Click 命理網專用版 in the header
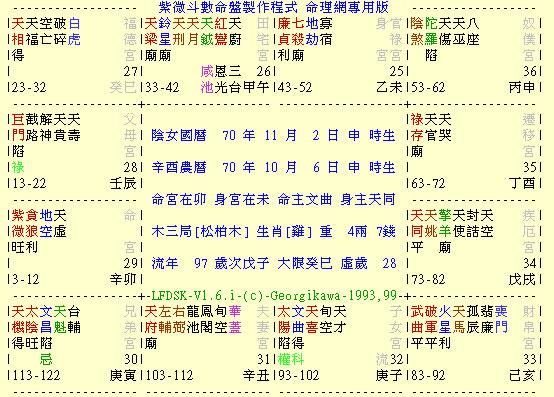554x397 pixels. pyautogui.click(x=347, y=7)
